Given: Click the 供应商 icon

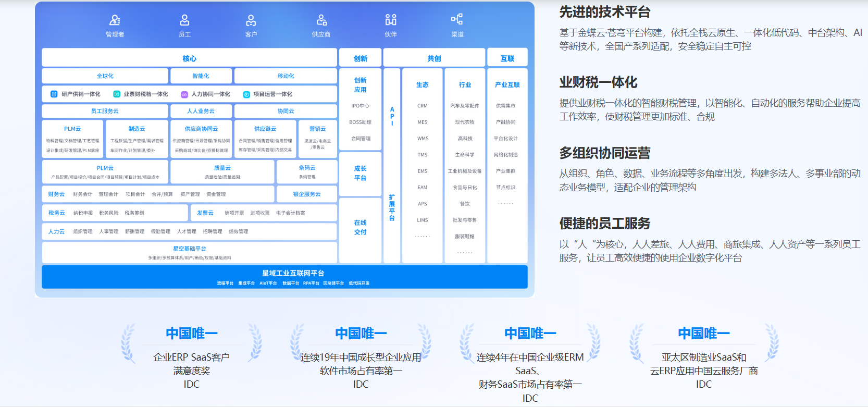Looking at the screenshot, I should [321, 20].
